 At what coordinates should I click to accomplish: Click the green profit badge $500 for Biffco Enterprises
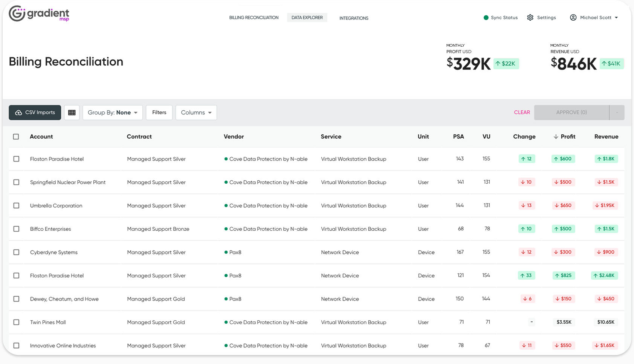point(563,229)
